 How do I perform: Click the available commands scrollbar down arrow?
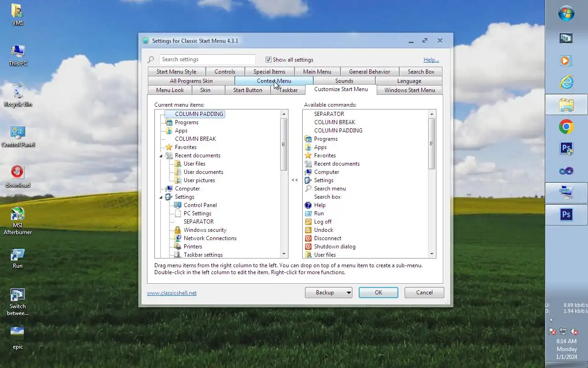coord(431,254)
